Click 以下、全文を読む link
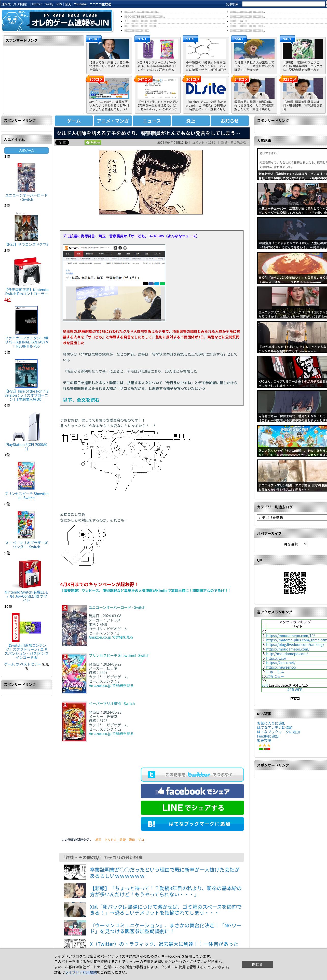 point(81,400)
